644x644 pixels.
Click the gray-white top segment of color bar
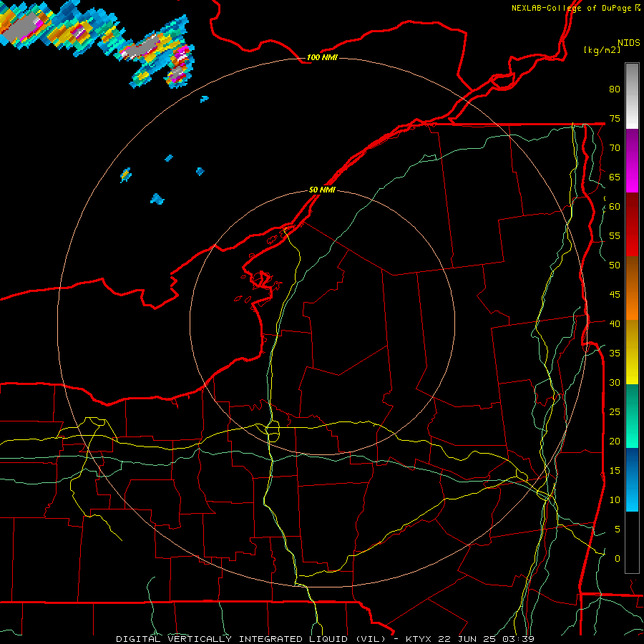pyautogui.click(x=632, y=96)
